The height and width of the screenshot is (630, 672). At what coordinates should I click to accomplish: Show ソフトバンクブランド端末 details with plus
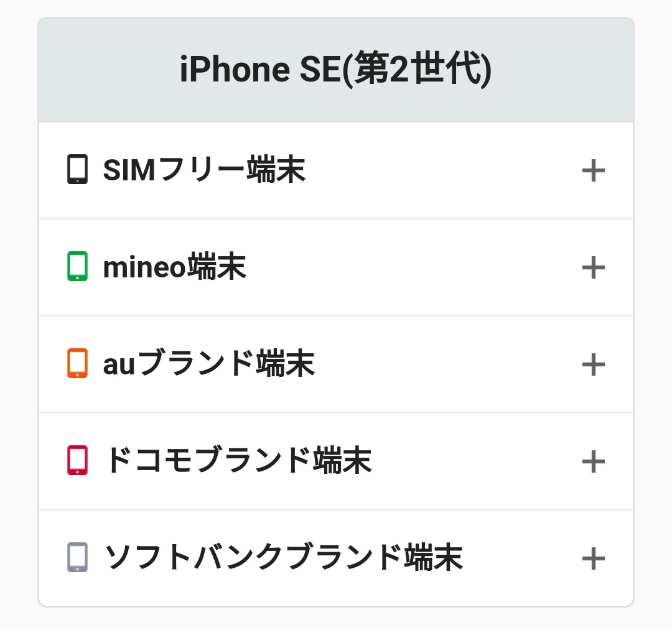(x=593, y=558)
